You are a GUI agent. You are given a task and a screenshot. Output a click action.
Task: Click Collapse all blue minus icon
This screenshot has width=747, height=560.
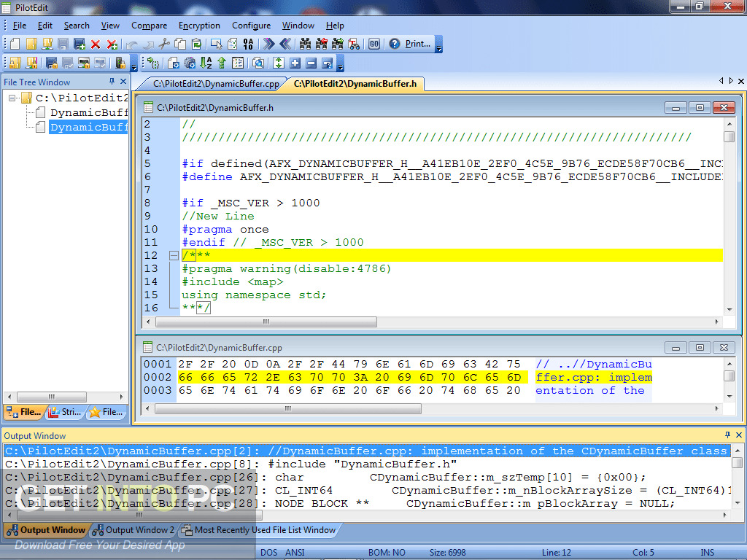(x=311, y=63)
